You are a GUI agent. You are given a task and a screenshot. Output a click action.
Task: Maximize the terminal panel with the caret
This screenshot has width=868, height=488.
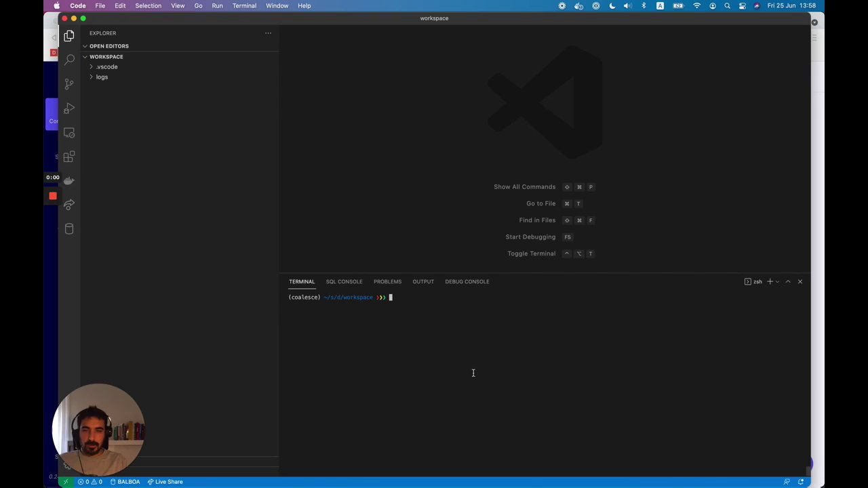tap(788, 281)
